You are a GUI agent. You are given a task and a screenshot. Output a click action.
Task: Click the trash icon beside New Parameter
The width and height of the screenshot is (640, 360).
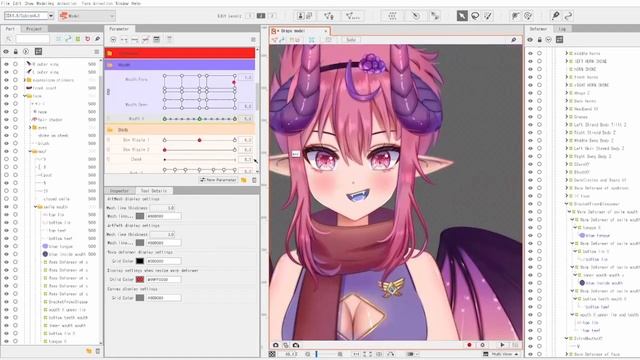pos(254,180)
